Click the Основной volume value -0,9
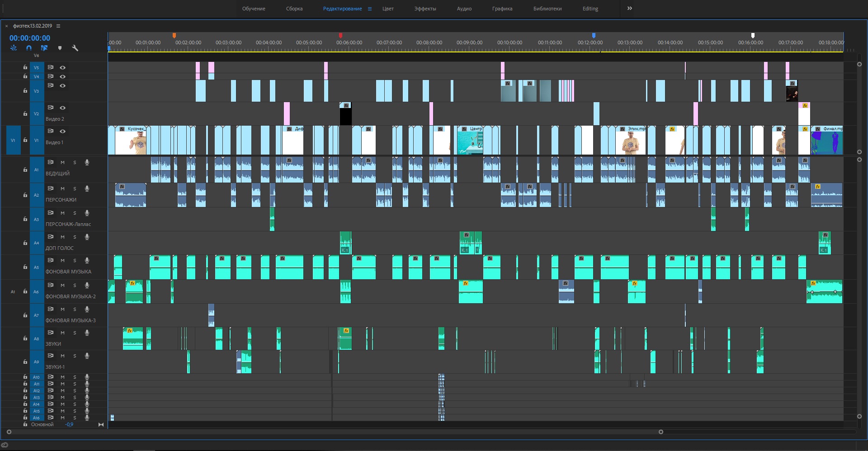Screen dimensions: 868x451 tap(69, 424)
